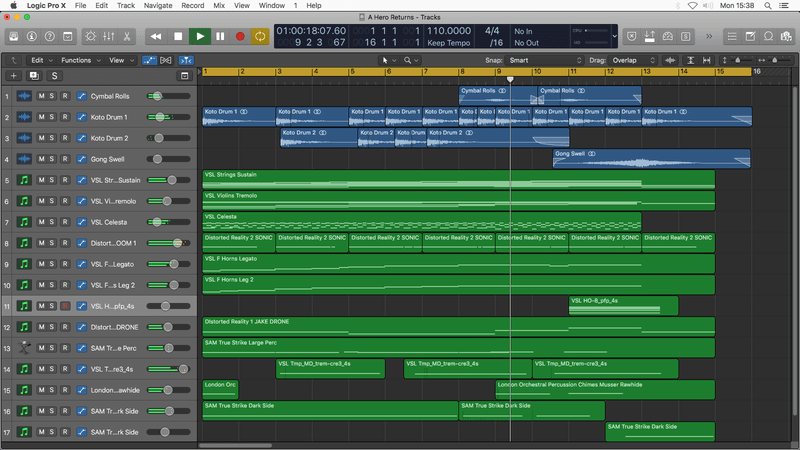Image resolution: width=800 pixels, height=450 pixels.
Task: Open the Track menu
Action: click(126, 5)
